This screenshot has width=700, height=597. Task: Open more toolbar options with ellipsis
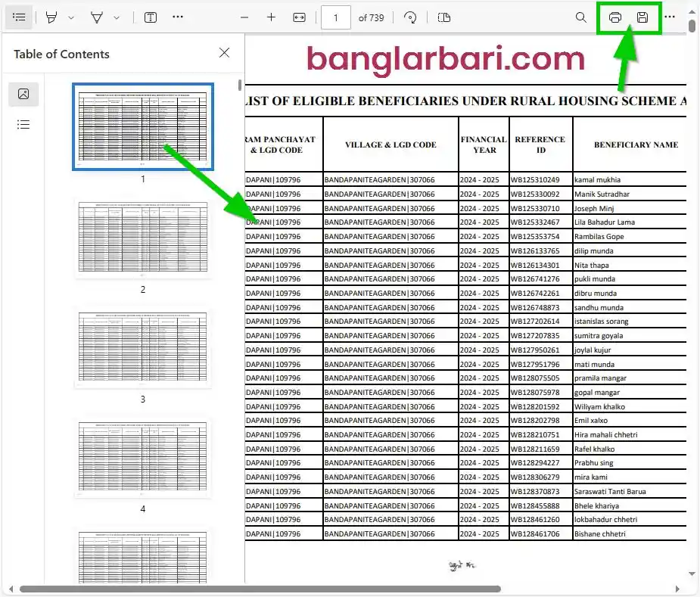tap(178, 17)
